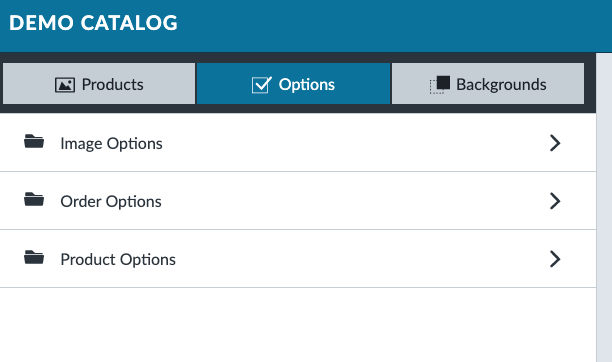Expand Order Options using its chevron arrow
This screenshot has height=362, width=612.
coord(555,201)
